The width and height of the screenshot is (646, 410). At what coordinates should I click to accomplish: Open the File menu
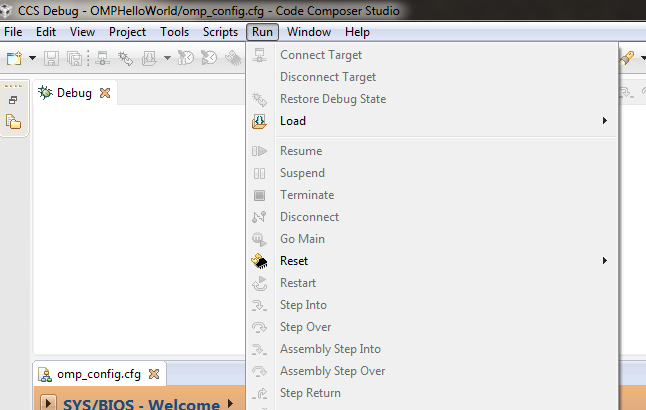(13, 32)
